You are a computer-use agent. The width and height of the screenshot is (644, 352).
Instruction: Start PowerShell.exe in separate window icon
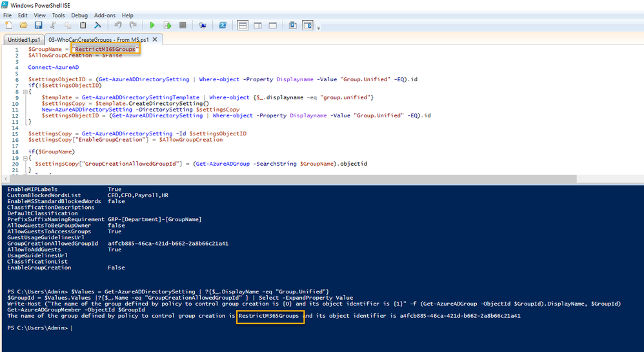223,25
